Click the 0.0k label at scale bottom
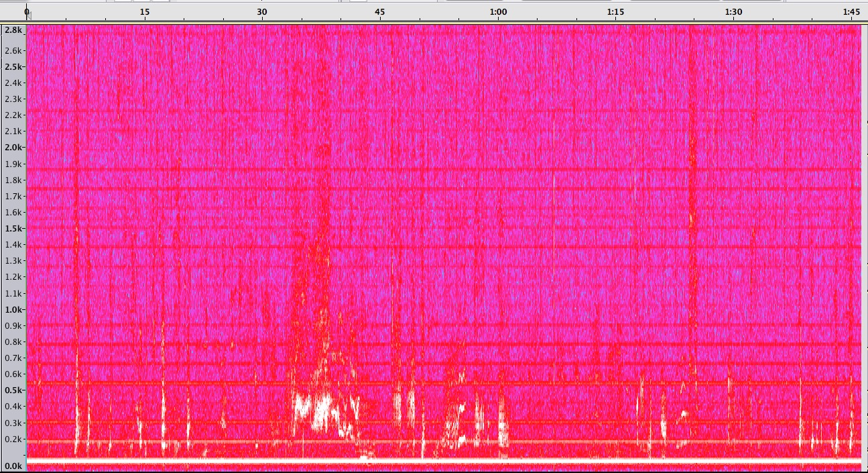 [13, 466]
